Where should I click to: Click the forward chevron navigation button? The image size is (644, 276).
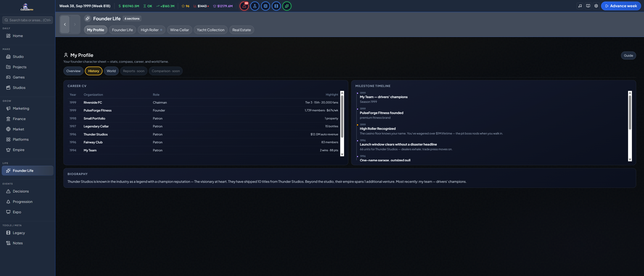pyautogui.click(x=75, y=24)
